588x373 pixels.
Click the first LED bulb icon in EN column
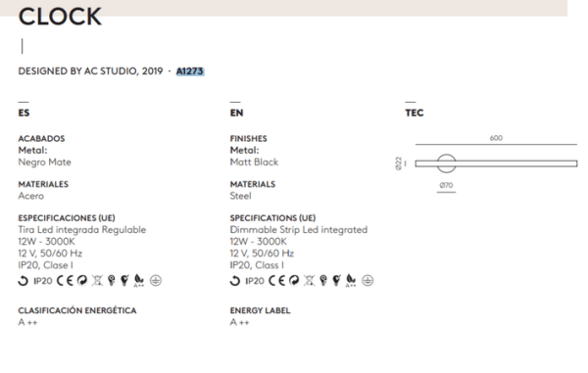[x=323, y=281]
